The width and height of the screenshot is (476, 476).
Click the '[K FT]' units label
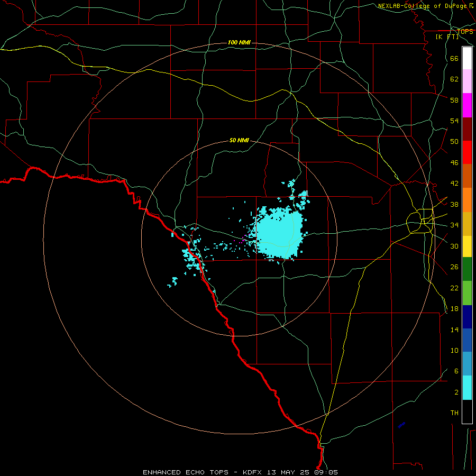pyautogui.click(x=447, y=36)
